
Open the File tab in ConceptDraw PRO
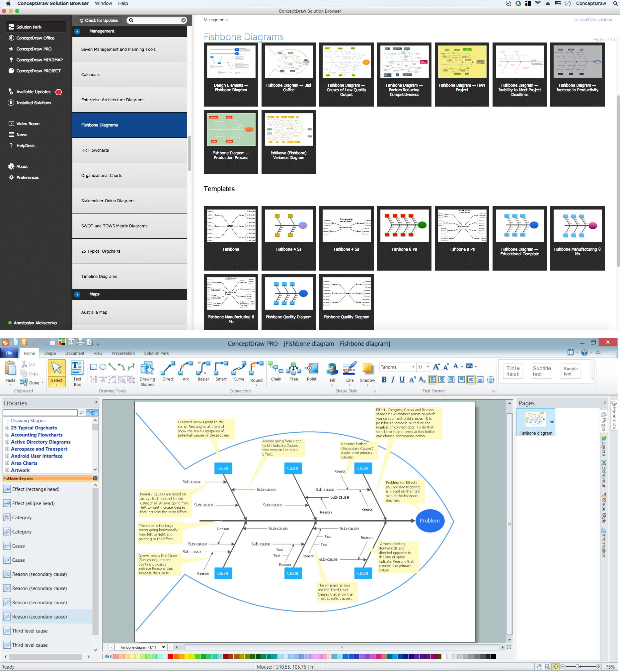9,353
